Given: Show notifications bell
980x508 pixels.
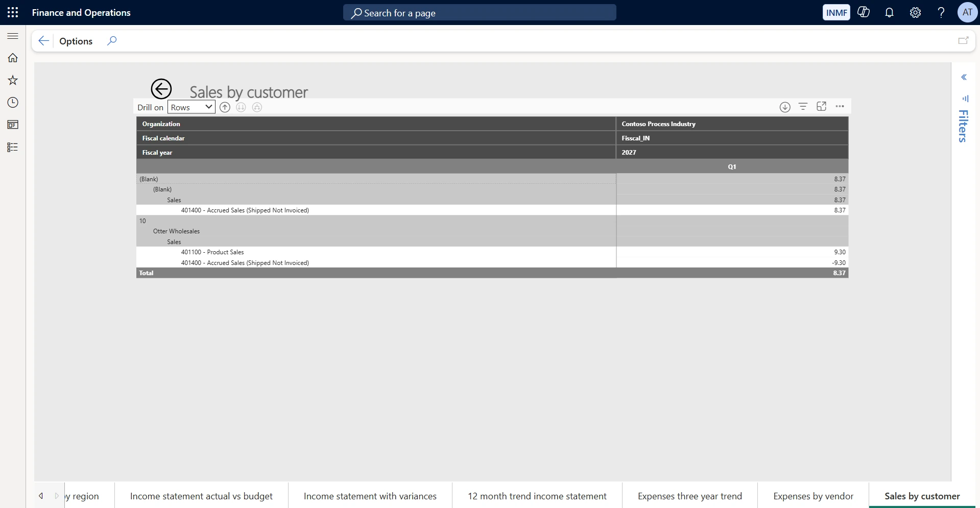Looking at the screenshot, I should point(889,12).
